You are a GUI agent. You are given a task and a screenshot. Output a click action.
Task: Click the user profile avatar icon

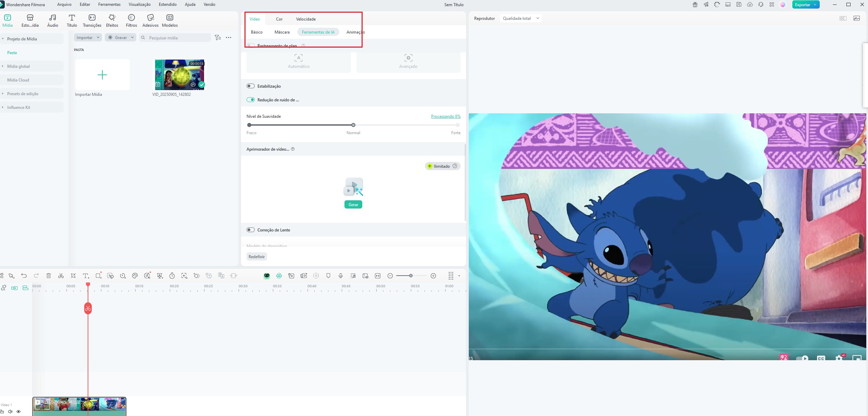[x=783, y=4]
